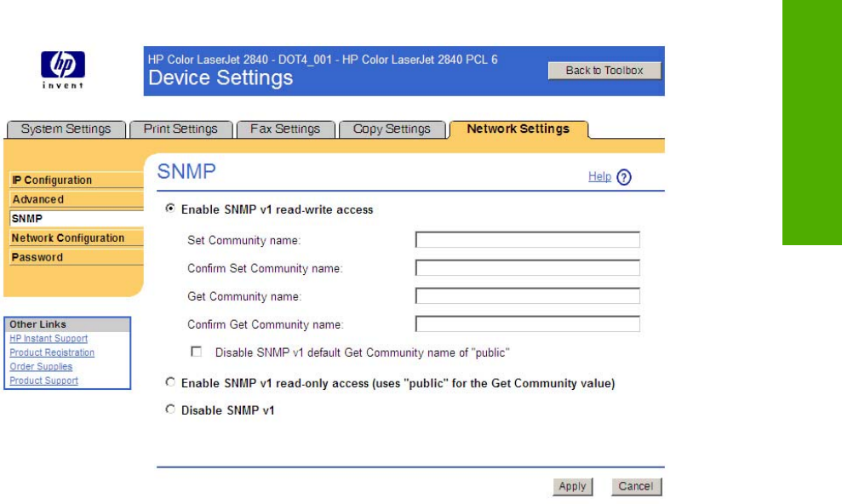This screenshot has height=504, width=842.
Task: Click the Back to Toolbox button
Action: point(604,71)
